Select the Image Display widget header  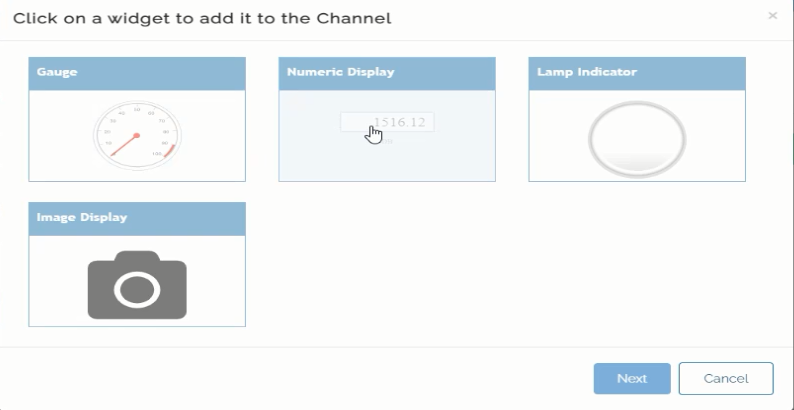coord(137,219)
